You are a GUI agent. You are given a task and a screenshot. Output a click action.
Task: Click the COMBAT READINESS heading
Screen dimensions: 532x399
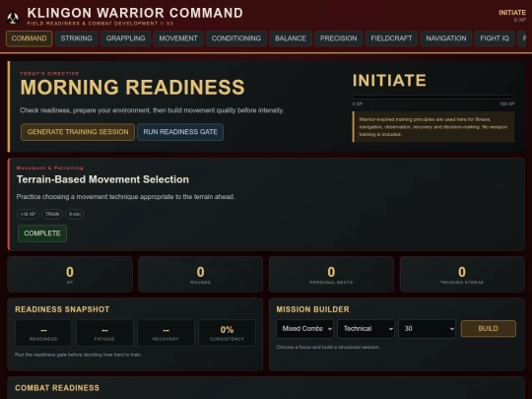point(57,388)
